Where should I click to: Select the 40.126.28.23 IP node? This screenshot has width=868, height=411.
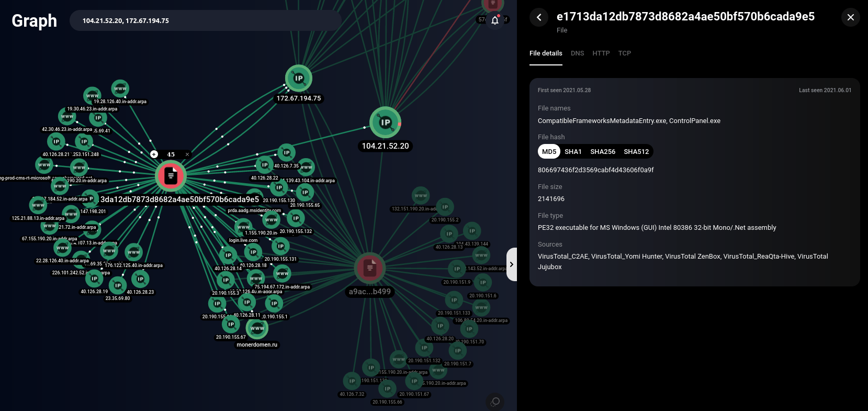click(x=140, y=279)
